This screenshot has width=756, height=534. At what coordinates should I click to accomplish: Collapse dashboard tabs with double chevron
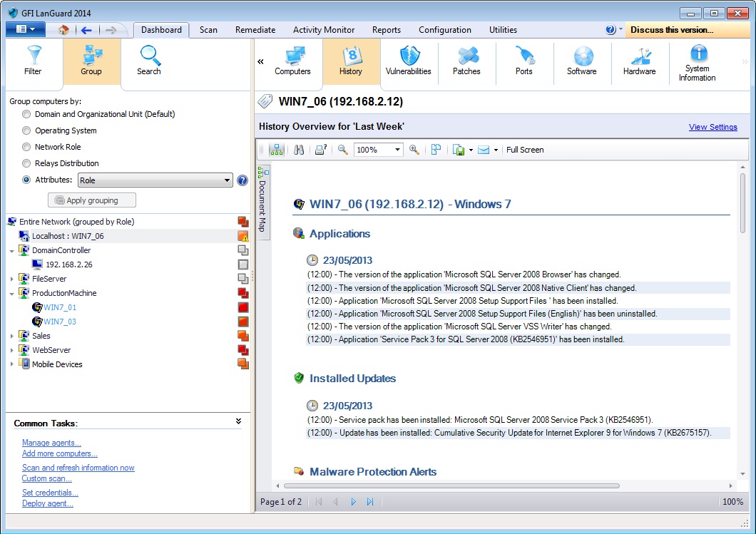[x=260, y=61]
